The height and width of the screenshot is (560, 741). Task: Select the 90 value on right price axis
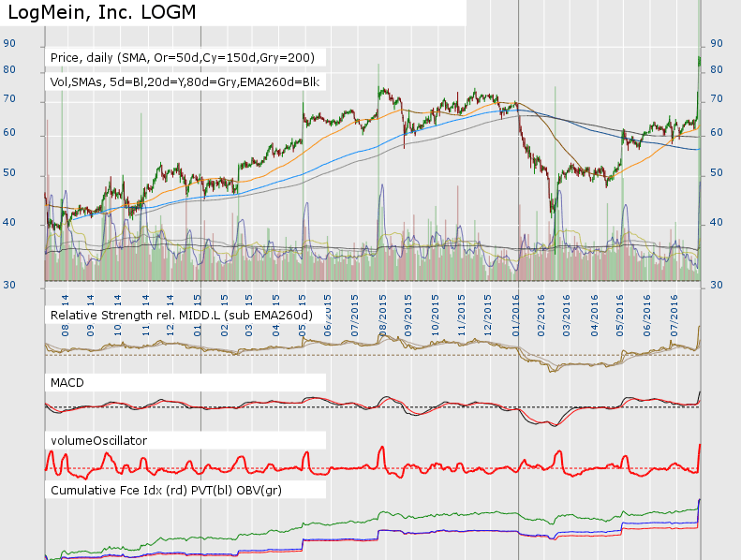point(717,43)
